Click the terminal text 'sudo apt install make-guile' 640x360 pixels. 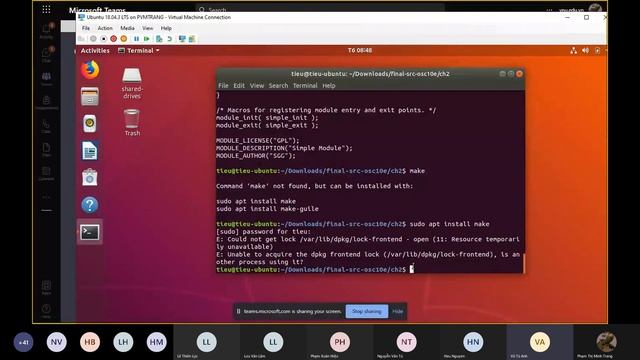[267, 209]
